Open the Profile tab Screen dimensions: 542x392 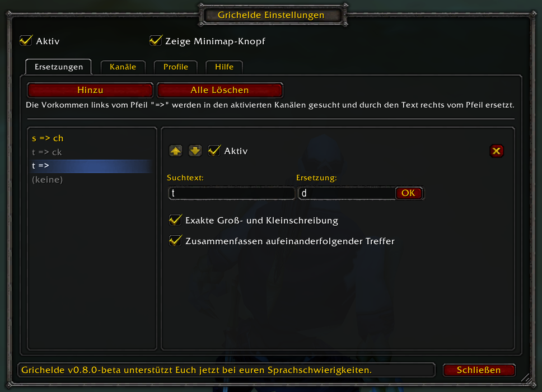[176, 67]
